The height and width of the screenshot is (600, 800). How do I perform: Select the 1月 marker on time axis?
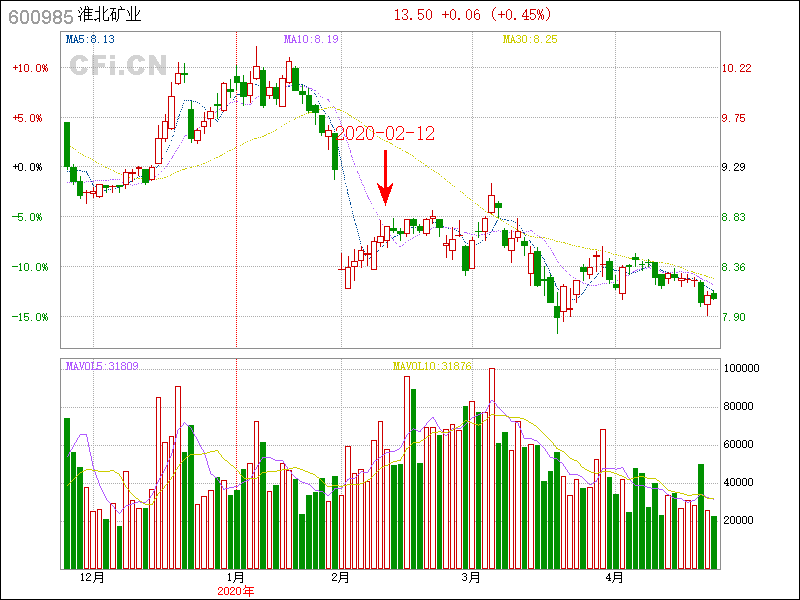point(236,578)
